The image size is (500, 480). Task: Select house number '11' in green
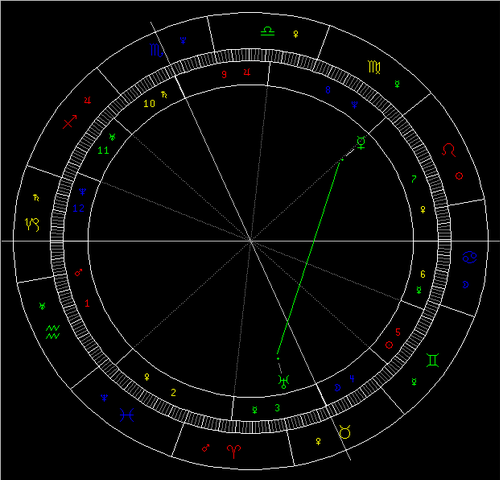click(103, 151)
